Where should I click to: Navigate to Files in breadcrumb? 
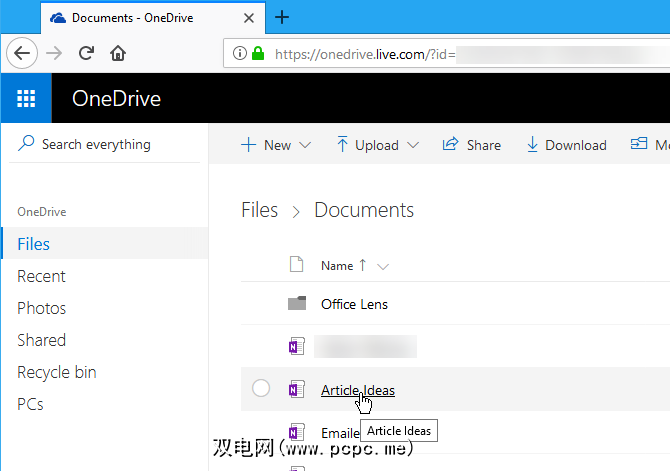(x=260, y=210)
